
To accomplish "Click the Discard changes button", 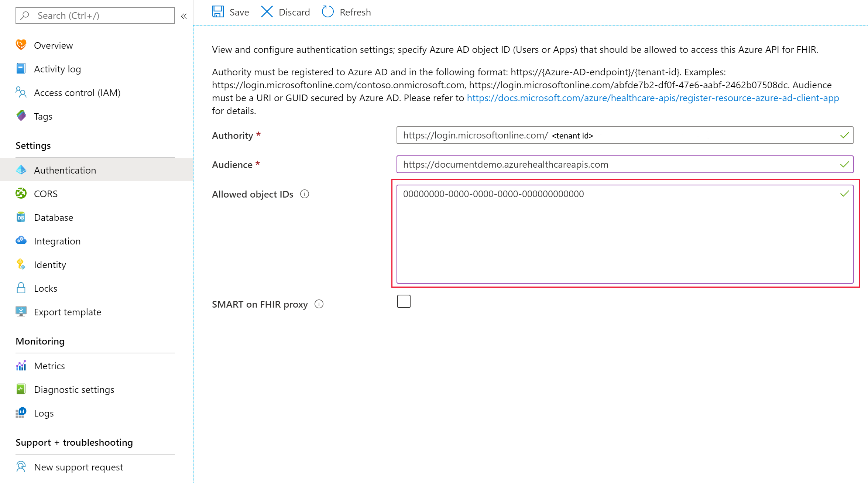I will 285,12.
